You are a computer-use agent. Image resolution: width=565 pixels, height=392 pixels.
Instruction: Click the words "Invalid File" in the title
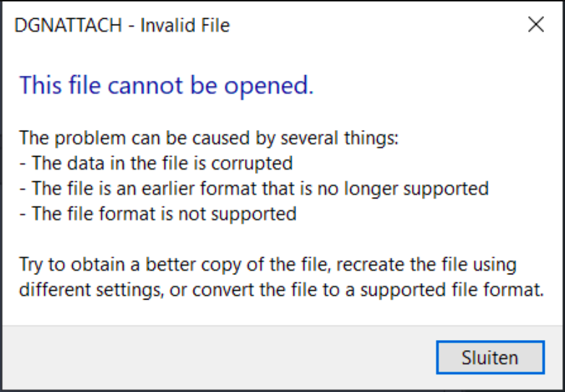coord(185,26)
